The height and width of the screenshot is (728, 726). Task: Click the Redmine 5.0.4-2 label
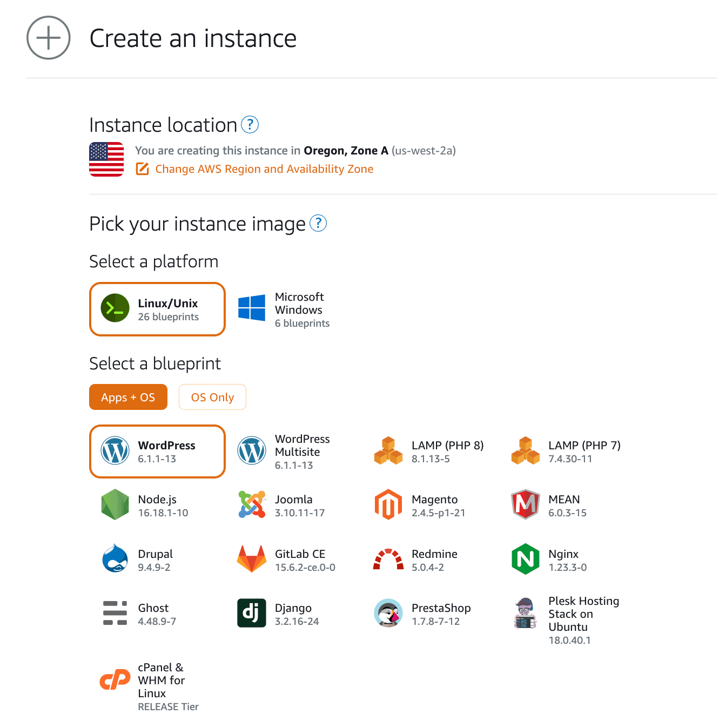pyautogui.click(x=434, y=560)
